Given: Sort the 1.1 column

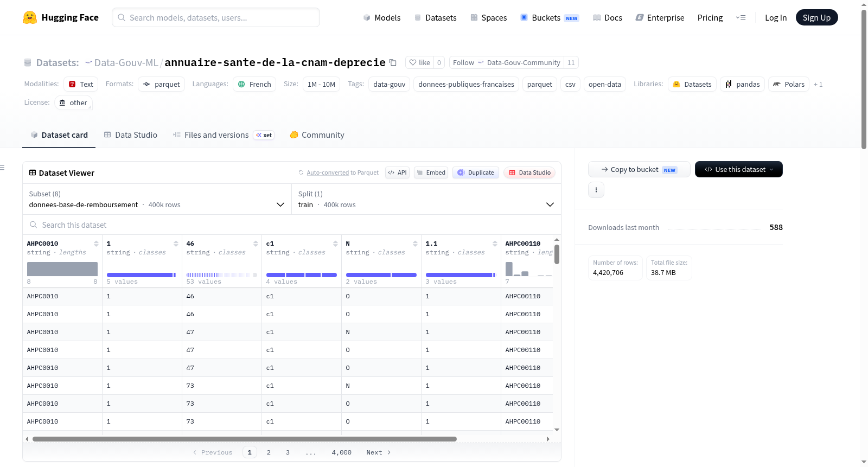Looking at the screenshot, I should (x=495, y=244).
